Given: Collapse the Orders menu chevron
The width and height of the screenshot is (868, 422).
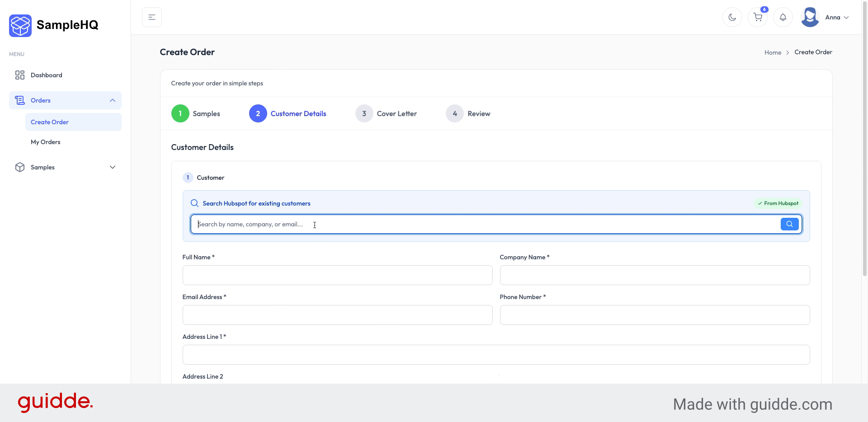Looking at the screenshot, I should point(113,100).
